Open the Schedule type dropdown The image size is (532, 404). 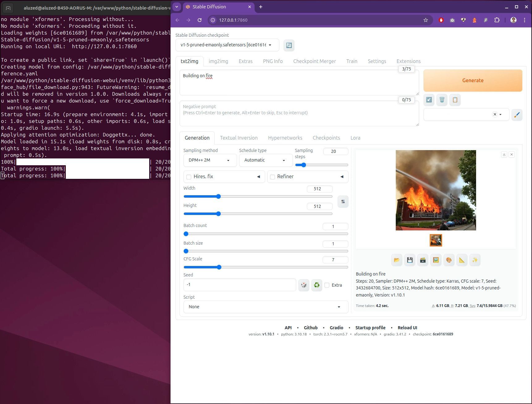[265, 160]
